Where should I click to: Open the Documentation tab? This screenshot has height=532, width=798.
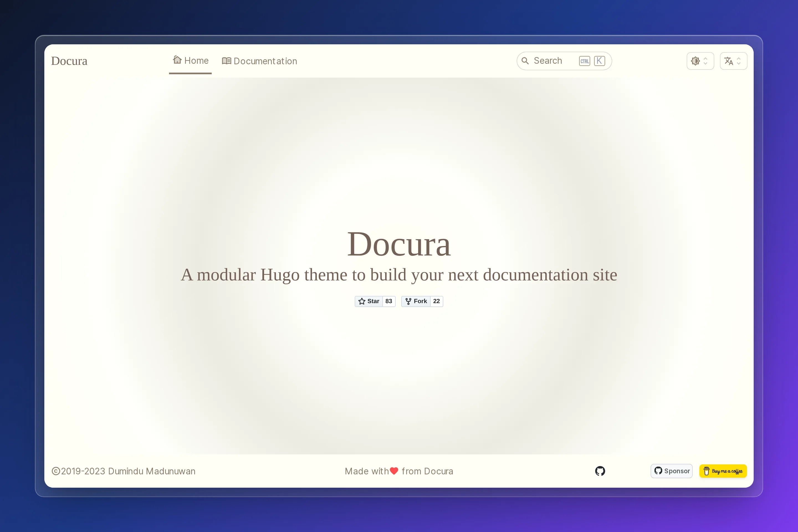(260, 61)
